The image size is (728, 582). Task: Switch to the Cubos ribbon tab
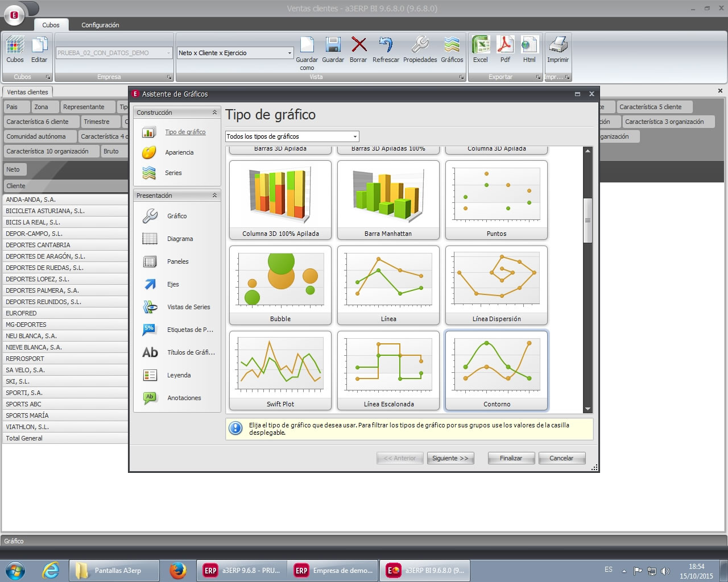[51, 25]
